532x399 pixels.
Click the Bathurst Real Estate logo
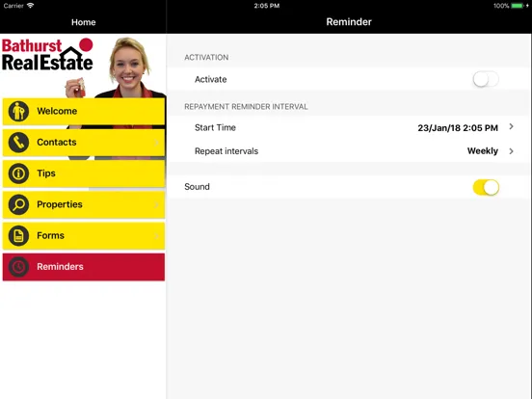point(47,55)
